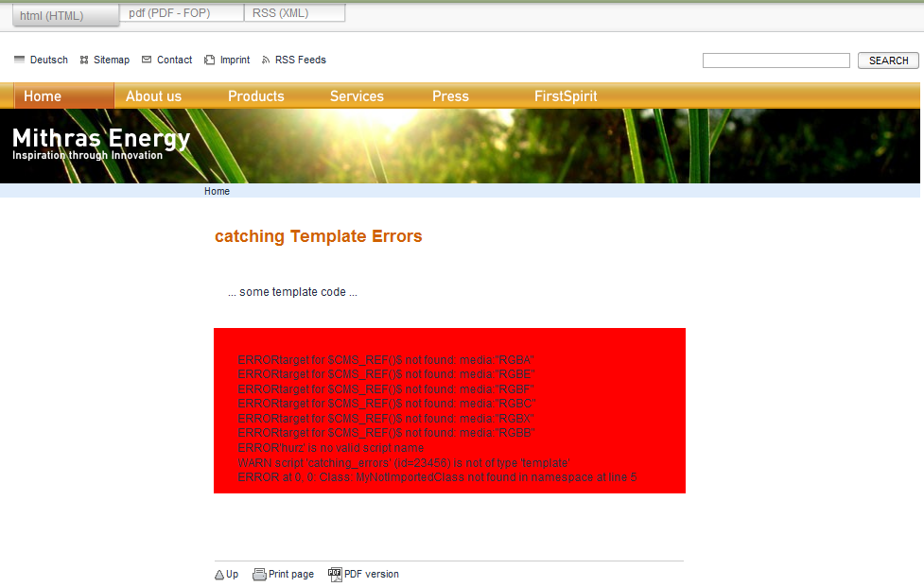
Task: Click the Contact envelope icon
Action: click(147, 60)
